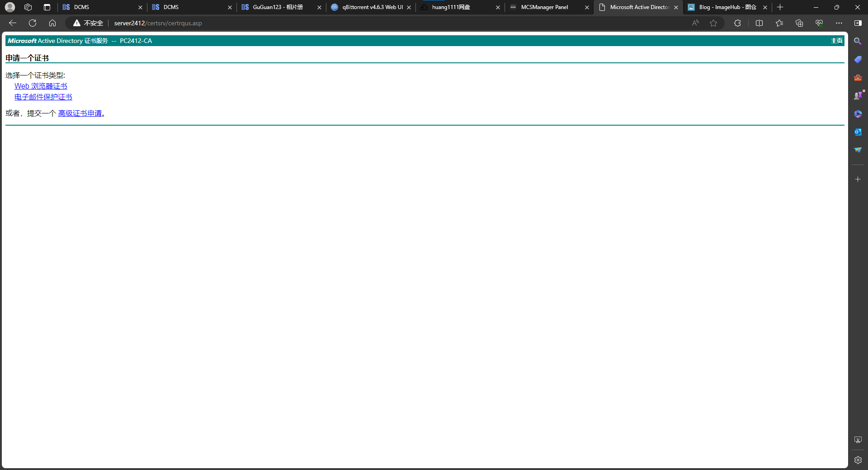
Task: Open the Collections icon
Action: point(799,23)
